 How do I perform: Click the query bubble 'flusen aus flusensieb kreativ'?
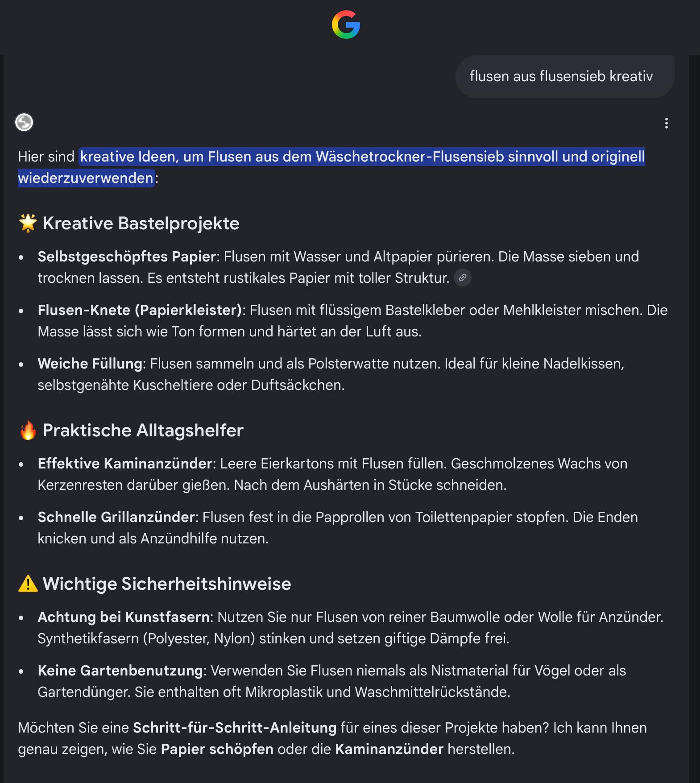tap(564, 76)
